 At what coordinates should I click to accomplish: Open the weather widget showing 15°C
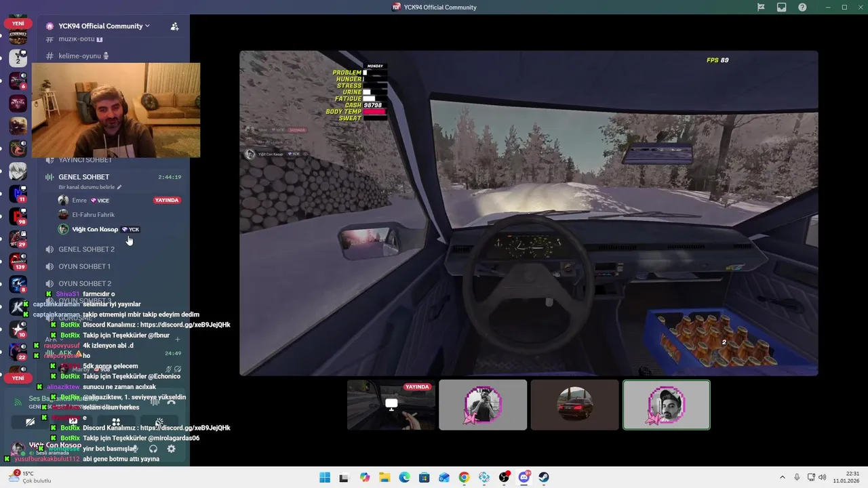tap(31, 477)
